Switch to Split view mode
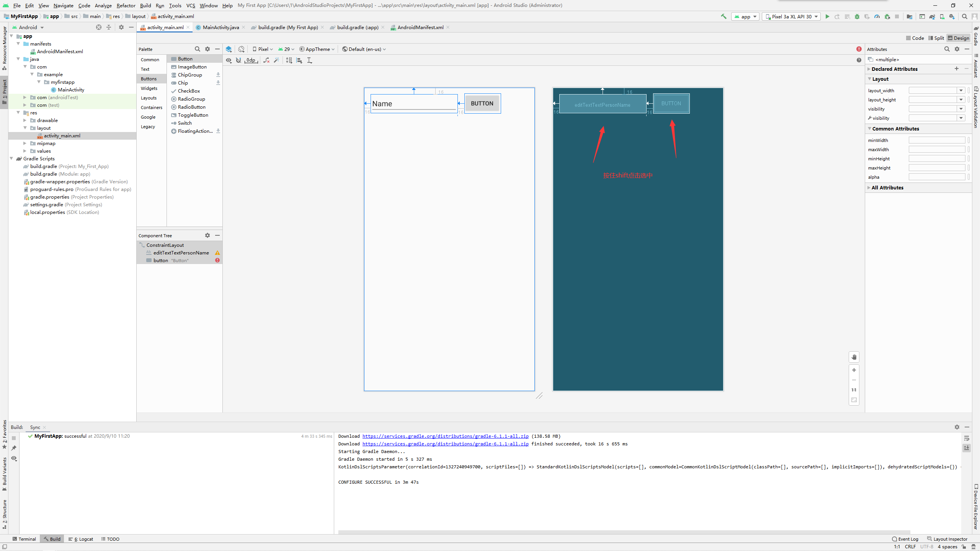Screen dimensions: 980x551 [x=936, y=38]
